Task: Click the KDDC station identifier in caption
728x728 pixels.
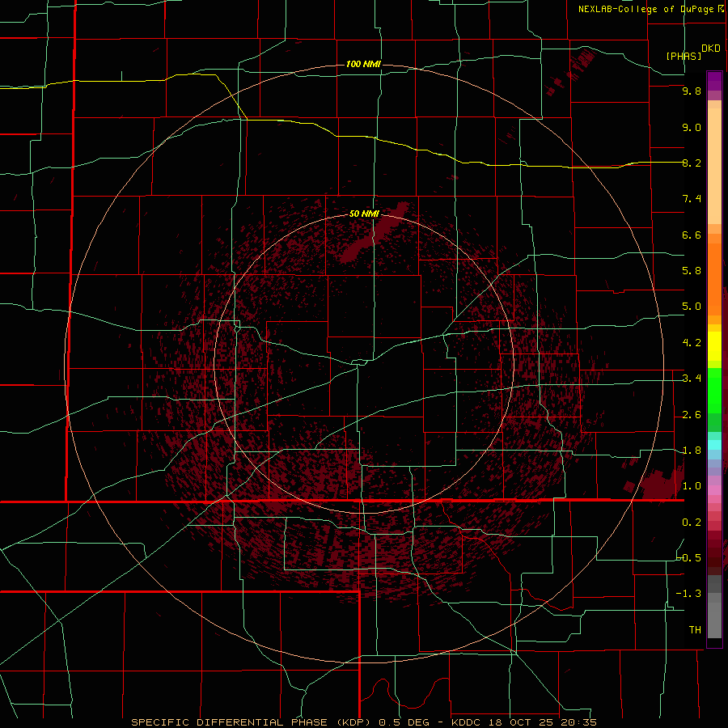Action: (467, 722)
